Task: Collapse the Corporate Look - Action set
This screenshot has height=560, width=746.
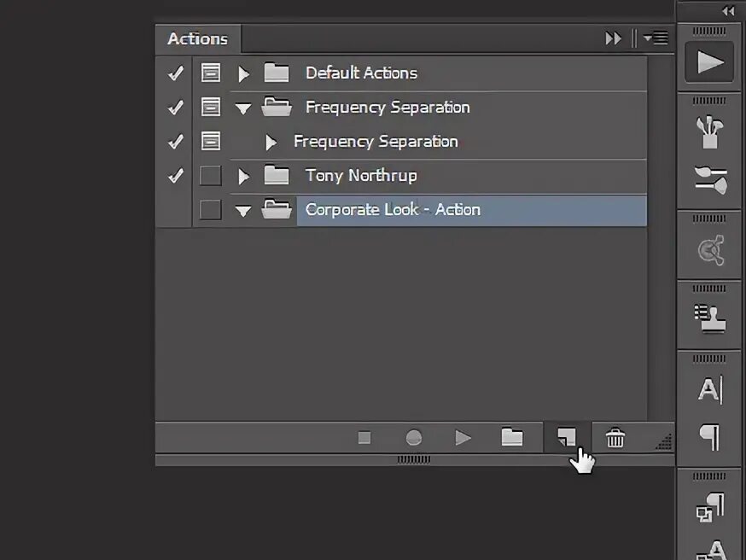Action: tap(243, 211)
